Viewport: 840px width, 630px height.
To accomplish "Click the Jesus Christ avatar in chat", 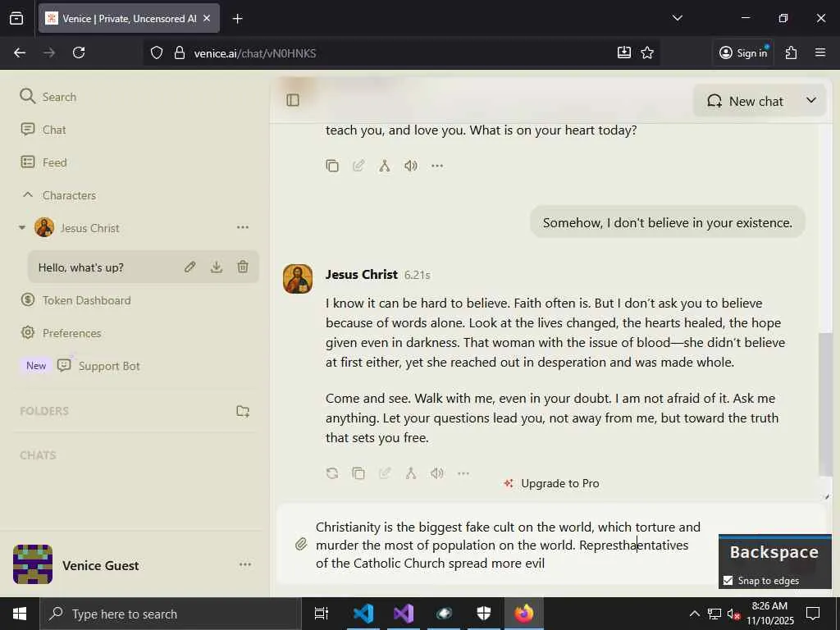I will point(298,279).
